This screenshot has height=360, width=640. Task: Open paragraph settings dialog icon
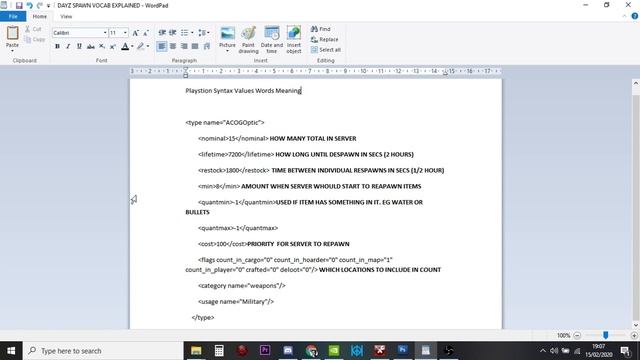point(207,46)
